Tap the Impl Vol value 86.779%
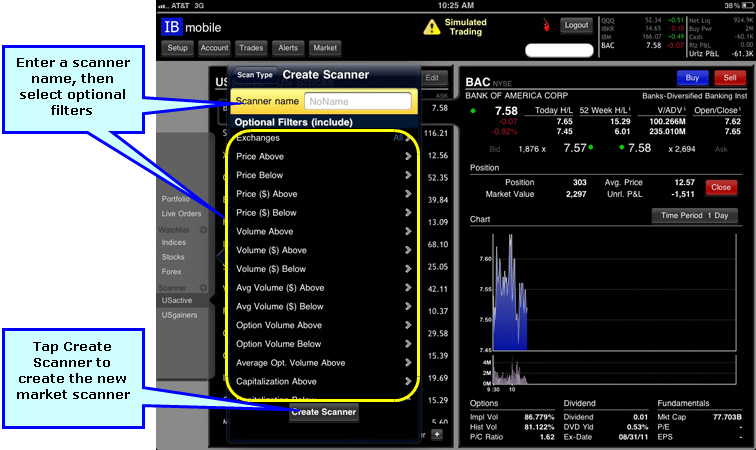Image resolution: width=756 pixels, height=450 pixels. pos(539,417)
